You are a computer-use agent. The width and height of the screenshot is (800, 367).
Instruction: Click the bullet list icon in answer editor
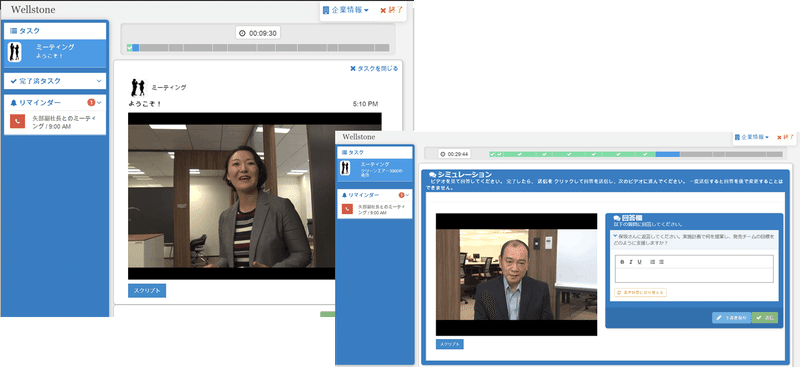pos(661,262)
